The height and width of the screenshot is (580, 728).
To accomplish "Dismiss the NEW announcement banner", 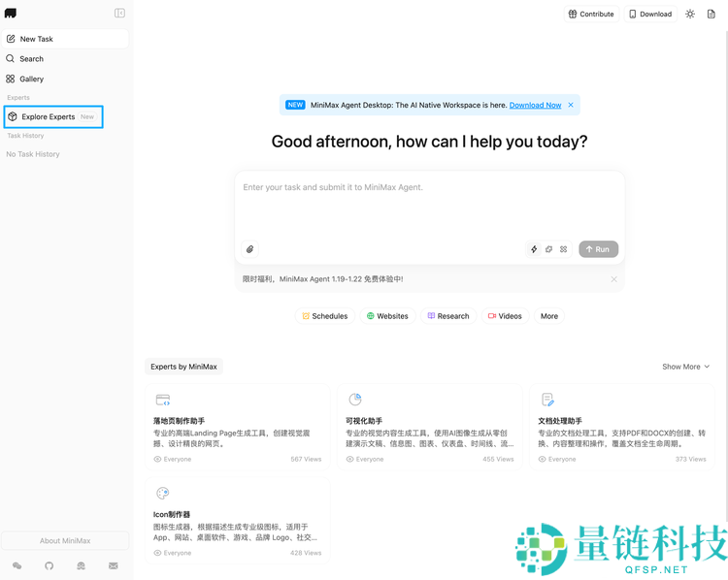I will coord(571,105).
